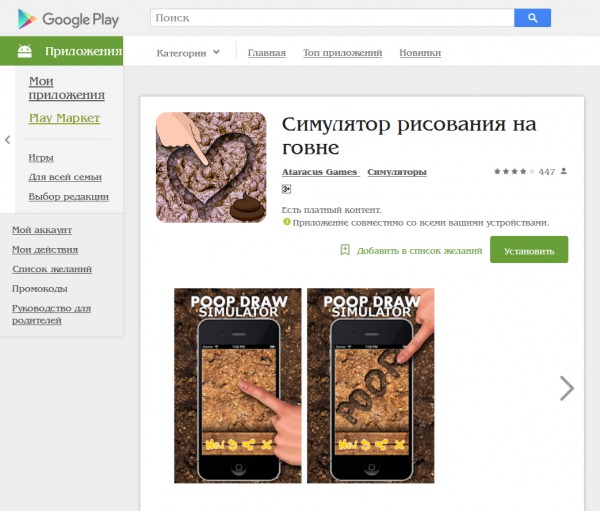Click the blue search magnifier button
Screen dimensions: 600x511
[532, 18]
